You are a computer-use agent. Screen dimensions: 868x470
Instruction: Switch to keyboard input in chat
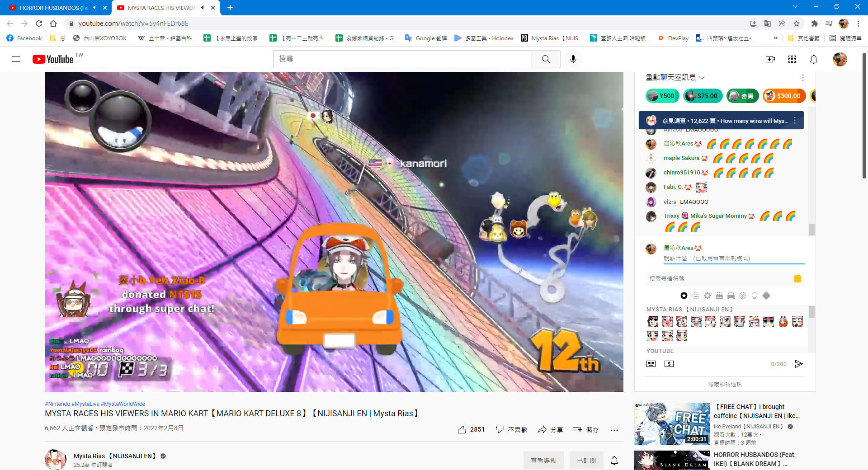click(651, 364)
